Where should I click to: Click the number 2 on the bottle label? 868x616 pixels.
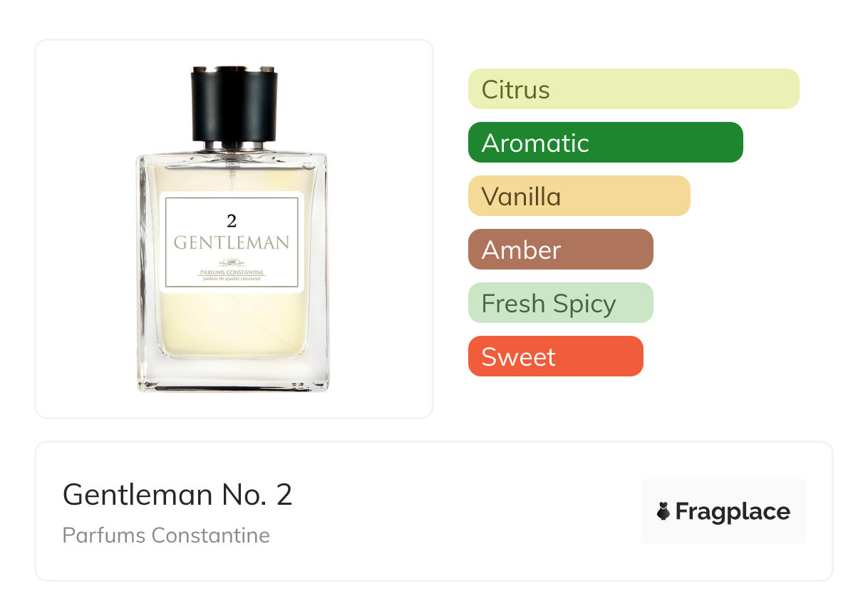232,222
